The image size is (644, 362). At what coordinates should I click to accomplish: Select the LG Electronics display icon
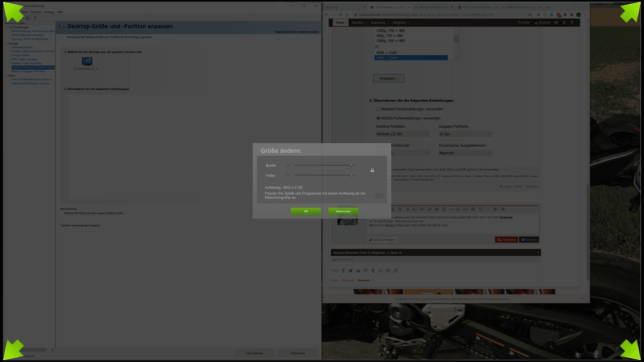(87, 61)
